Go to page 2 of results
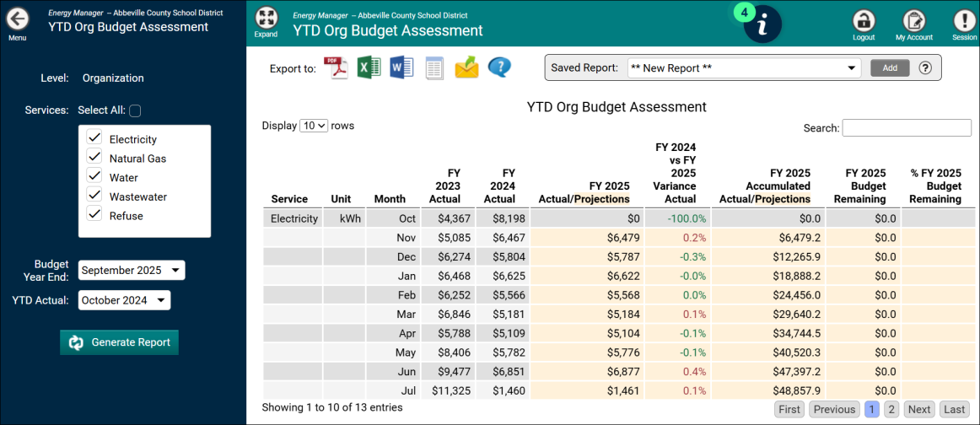The image size is (980, 425). [891, 409]
